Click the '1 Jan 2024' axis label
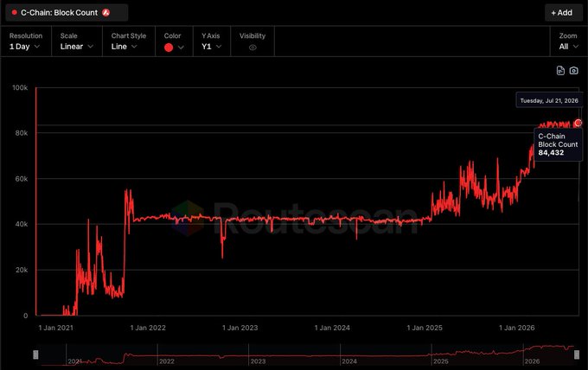 332,328
